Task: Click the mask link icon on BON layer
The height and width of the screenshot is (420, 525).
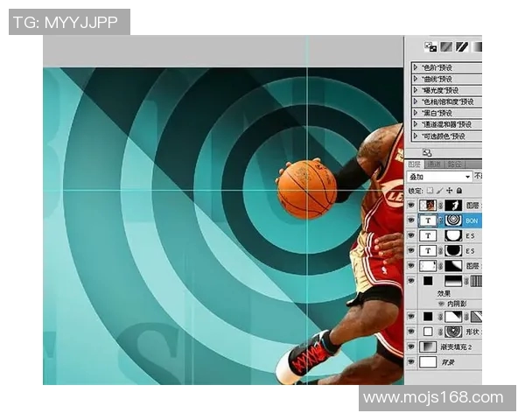Action: tap(441, 220)
